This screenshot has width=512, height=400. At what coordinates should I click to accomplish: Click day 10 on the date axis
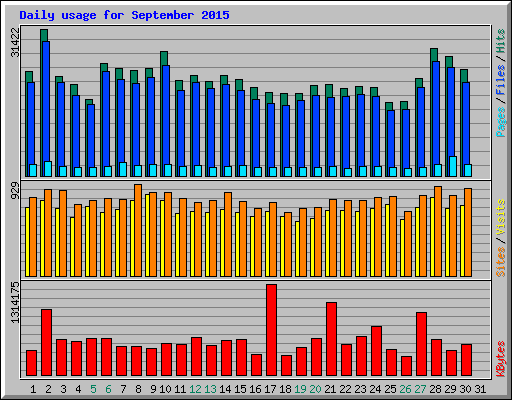tap(165, 389)
